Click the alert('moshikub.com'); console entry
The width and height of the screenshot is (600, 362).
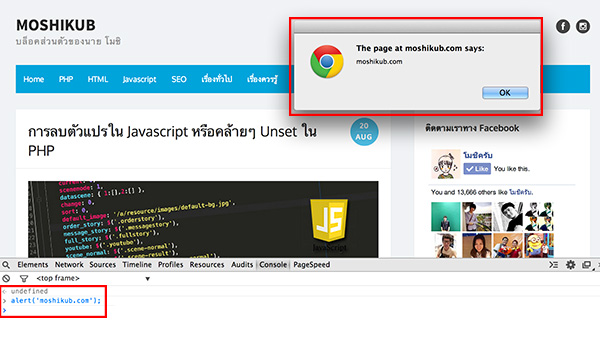[x=56, y=301]
